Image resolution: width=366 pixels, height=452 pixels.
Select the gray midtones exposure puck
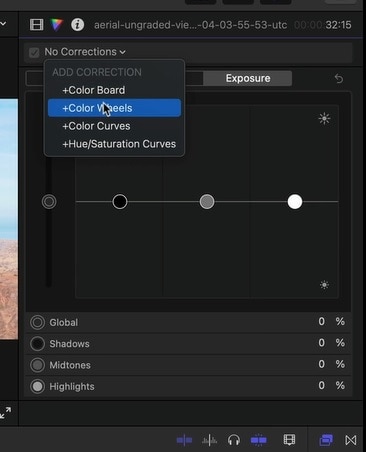pyautogui.click(x=207, y=202)
